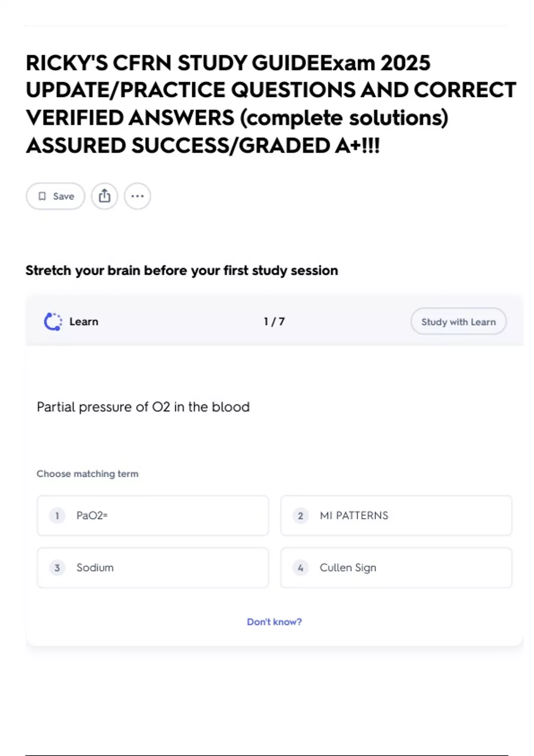Choose the PaO2= answer option
The image size is (534, 756).
153,516
